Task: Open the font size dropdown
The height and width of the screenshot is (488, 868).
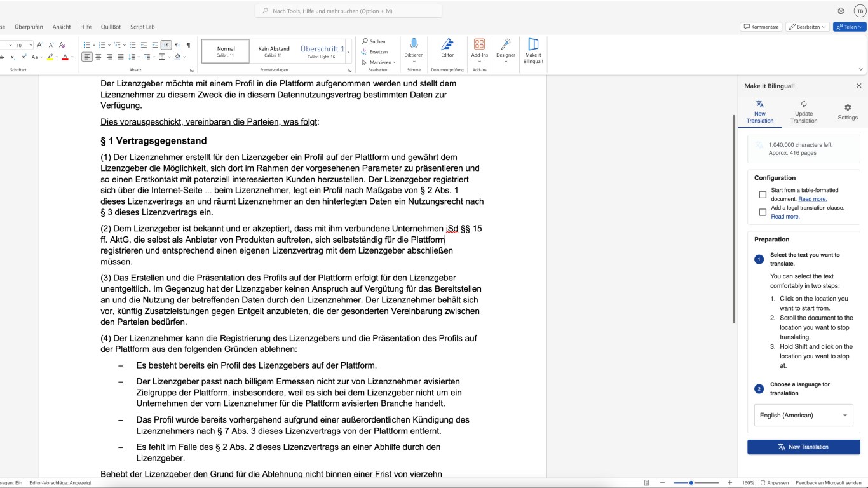Action: click(30, 45)
